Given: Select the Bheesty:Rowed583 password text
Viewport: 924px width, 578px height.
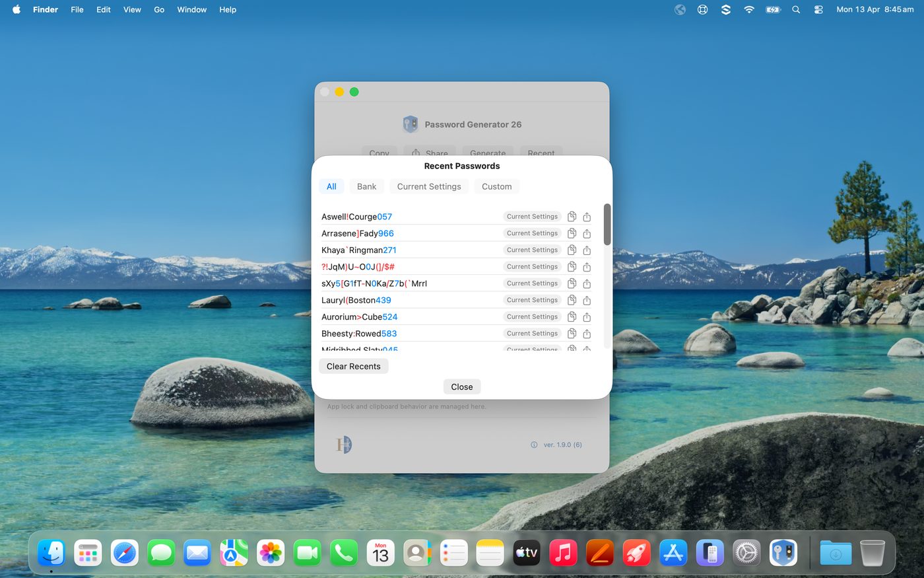Looking at the screenshot, I should 359,334.
